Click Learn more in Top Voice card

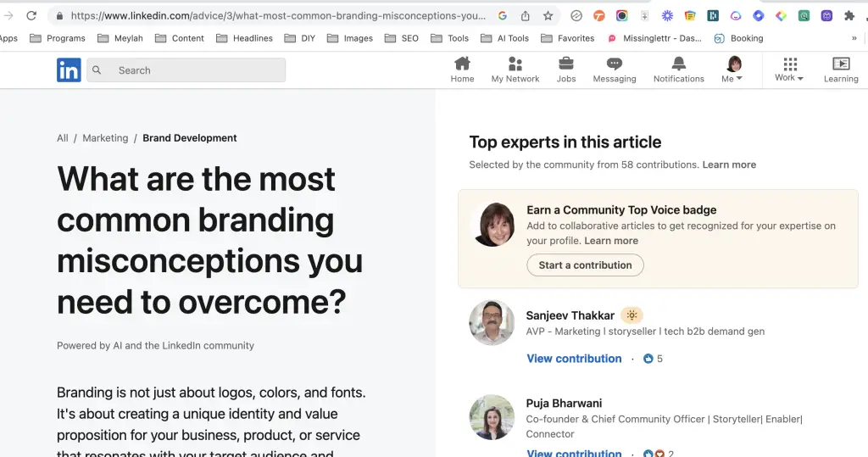611,241
